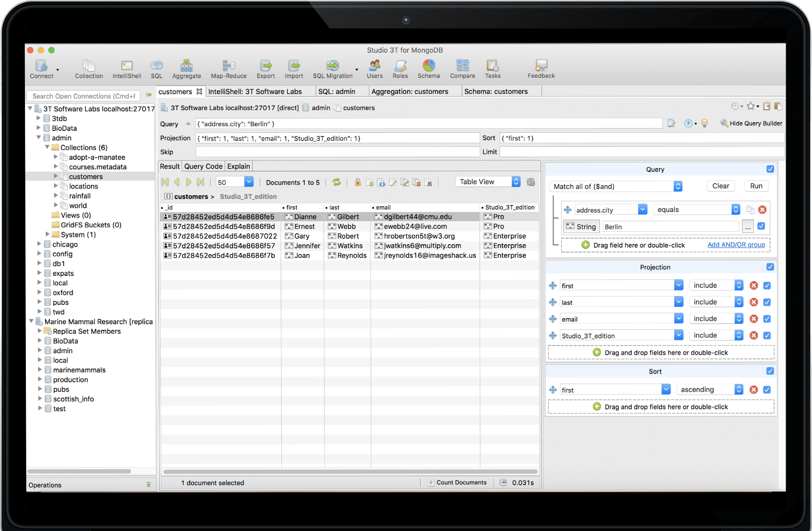Uncheck the Studio_3T_edition projection checkbox
The height and width of the screenshot is (531, 812).
pos(767,335)
